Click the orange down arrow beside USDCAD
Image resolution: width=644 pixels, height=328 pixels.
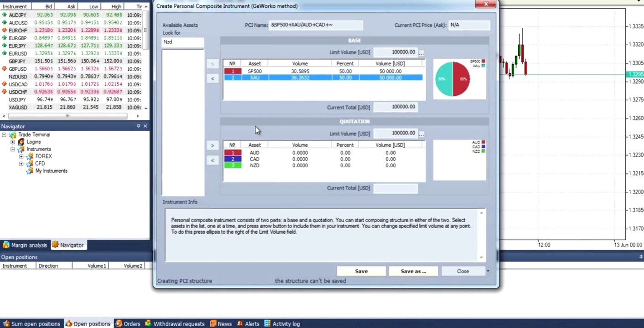click(5, 84)
